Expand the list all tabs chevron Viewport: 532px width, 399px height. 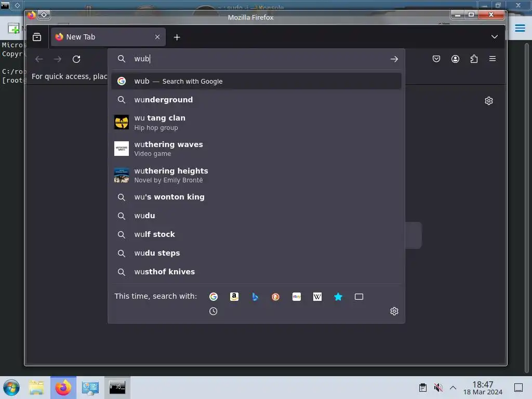pyautogui.click(x=495, y=37)
